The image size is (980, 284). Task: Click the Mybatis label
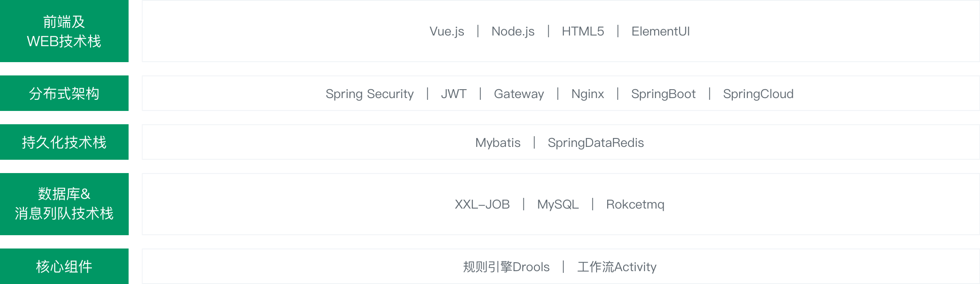[498, 143]
